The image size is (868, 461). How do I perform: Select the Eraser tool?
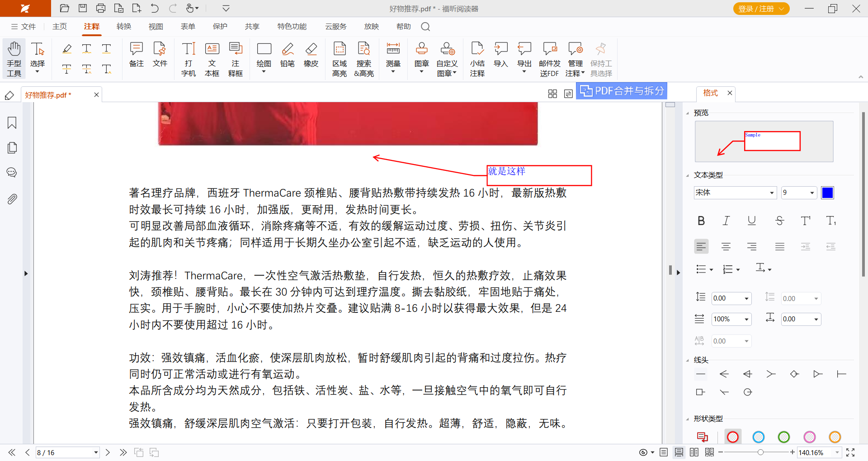coord(311,55)
